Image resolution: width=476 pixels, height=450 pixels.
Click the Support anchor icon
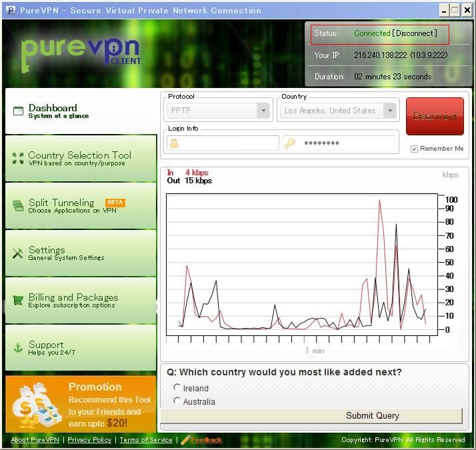pos(18,347)
